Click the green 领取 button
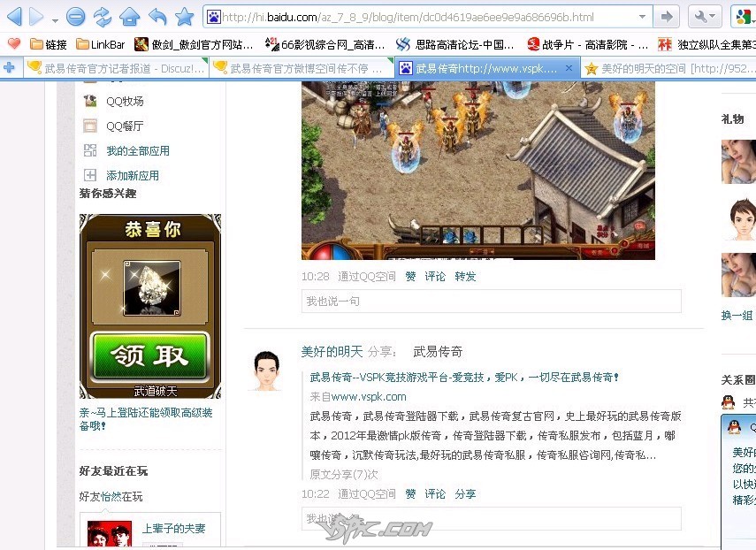 click(150, 355)
